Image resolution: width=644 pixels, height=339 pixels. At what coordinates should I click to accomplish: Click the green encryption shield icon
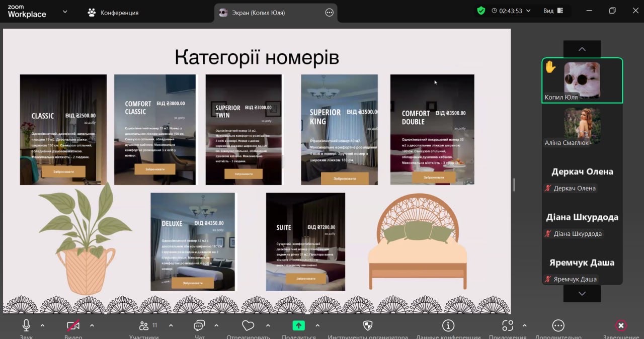481,11
